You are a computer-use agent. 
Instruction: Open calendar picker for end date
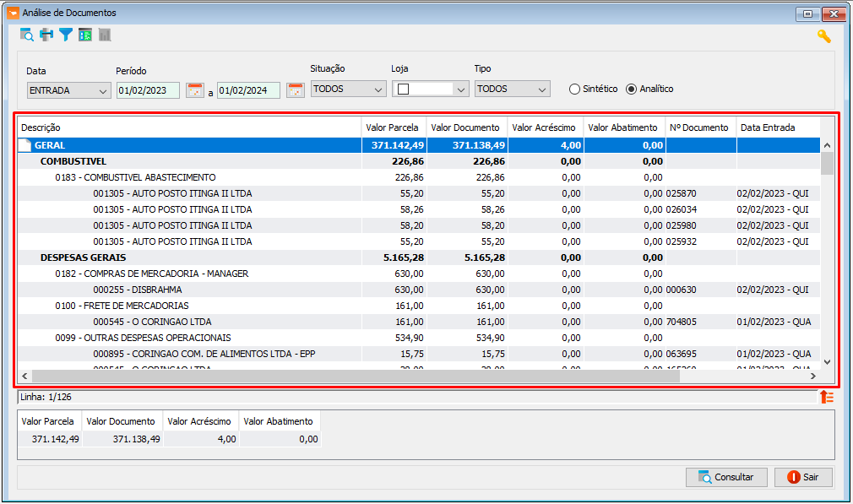point(296,90)
